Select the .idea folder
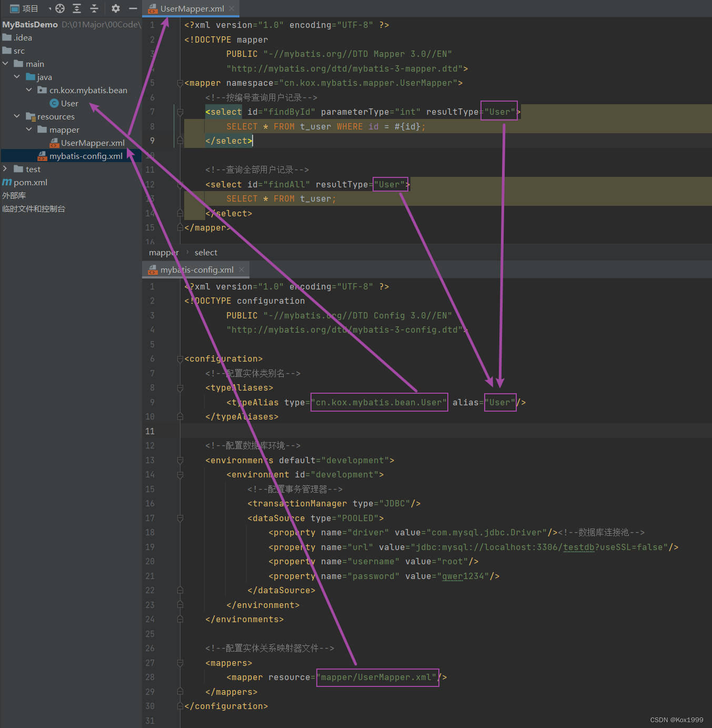 point(23,37)
